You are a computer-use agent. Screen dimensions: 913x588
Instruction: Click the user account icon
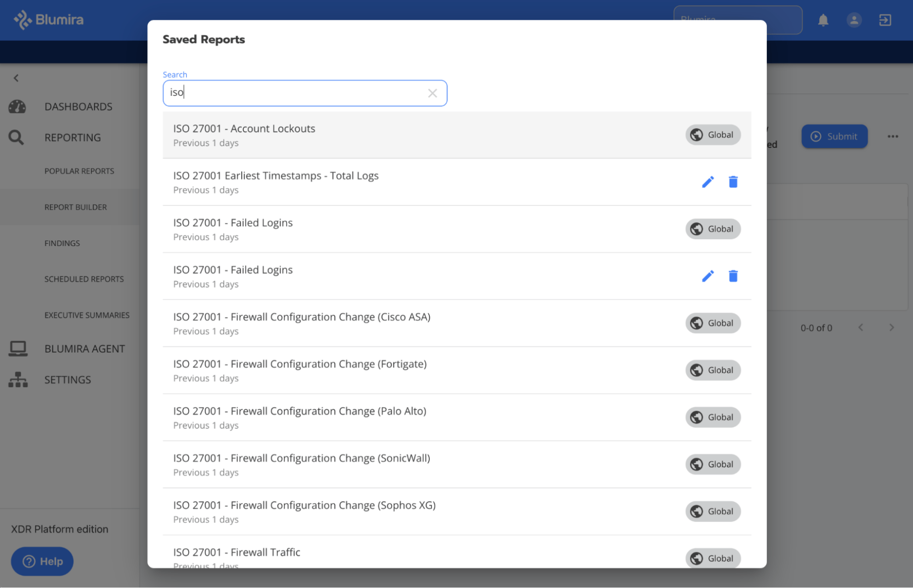point(854,20)
